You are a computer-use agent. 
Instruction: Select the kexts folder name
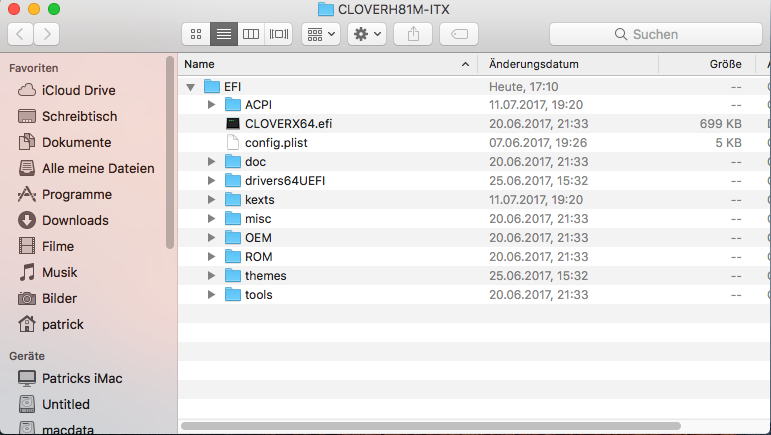[260, 200]
